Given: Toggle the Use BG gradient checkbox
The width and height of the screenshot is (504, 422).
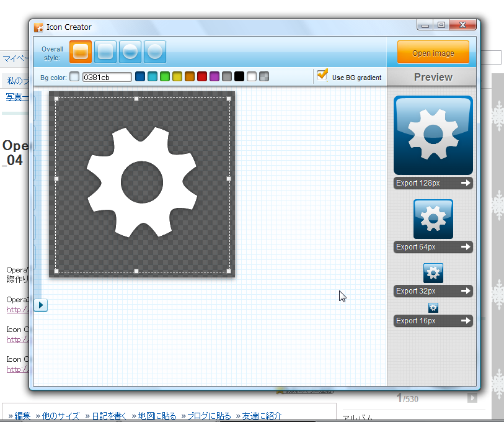Looking at the screenshot, I should [322, 75].
